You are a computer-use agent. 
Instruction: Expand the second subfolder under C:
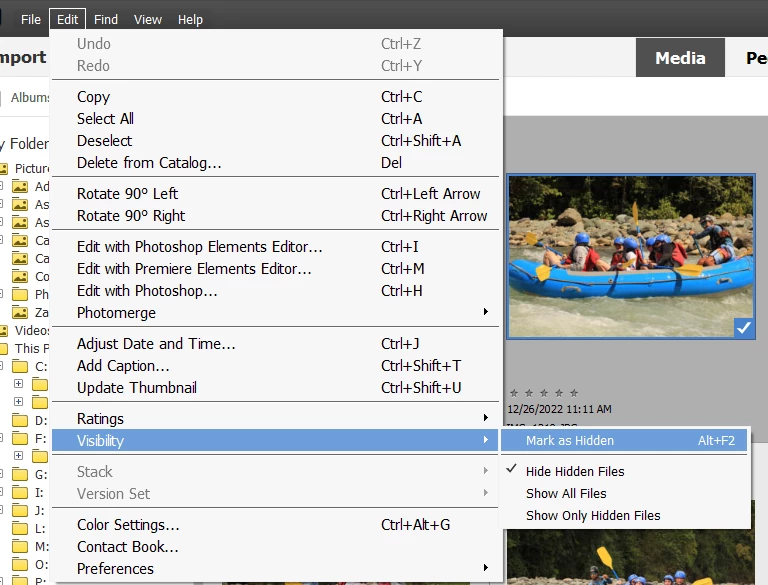pos(18,401)
